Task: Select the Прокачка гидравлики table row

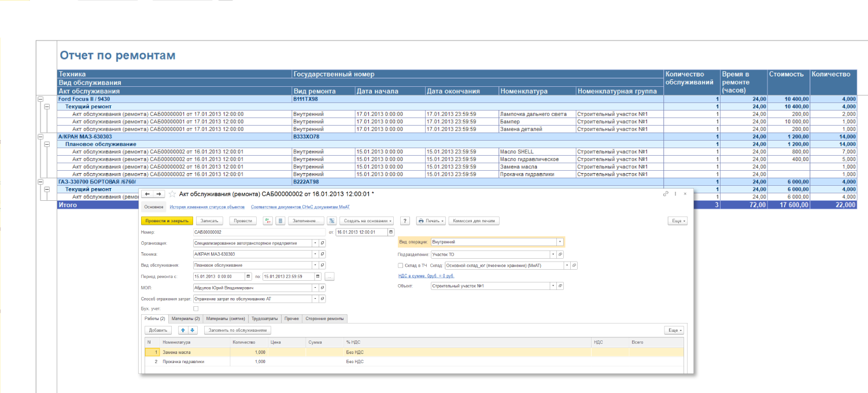Action: coord(183,361)
